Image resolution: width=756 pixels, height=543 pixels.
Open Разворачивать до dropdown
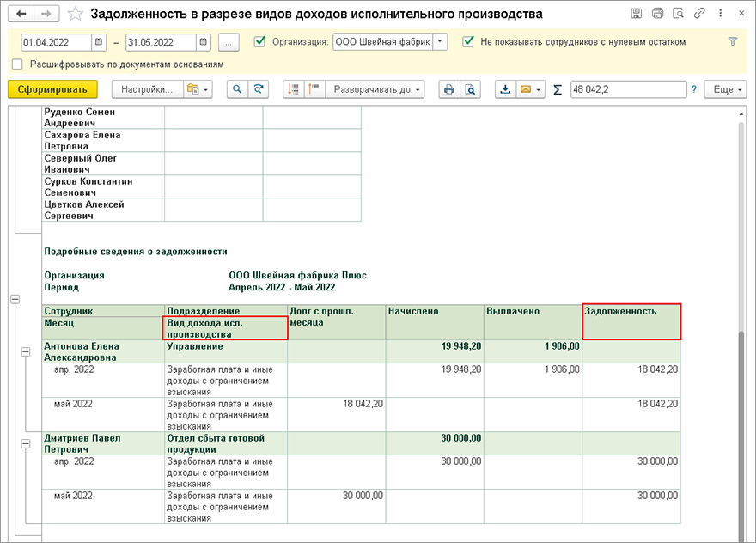tap(375, 89)
